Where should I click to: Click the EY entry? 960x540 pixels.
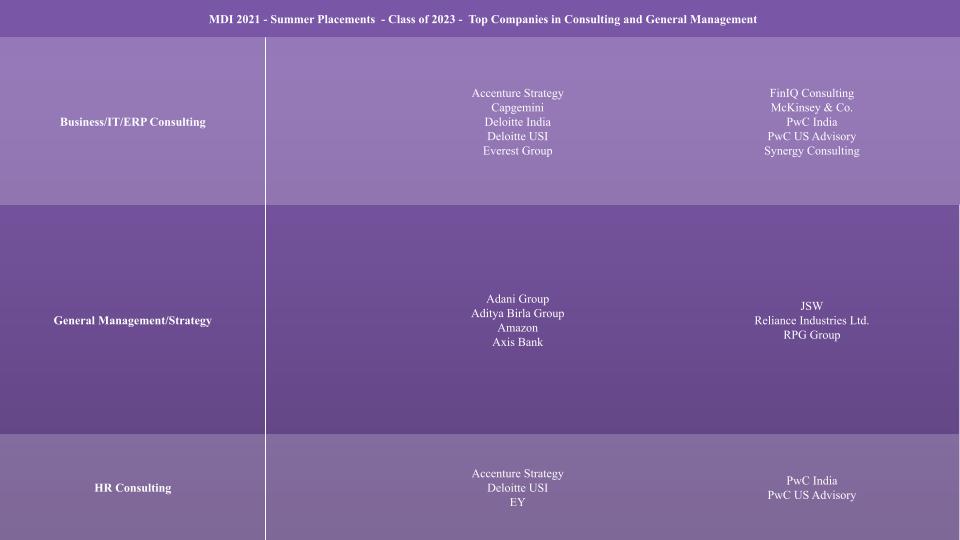(517, 502)
